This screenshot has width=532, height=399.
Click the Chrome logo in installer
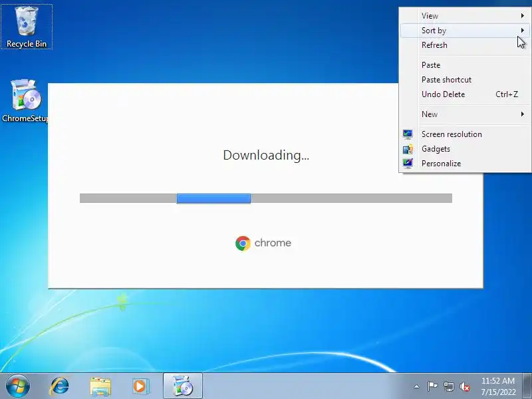(x=243, y=243)
